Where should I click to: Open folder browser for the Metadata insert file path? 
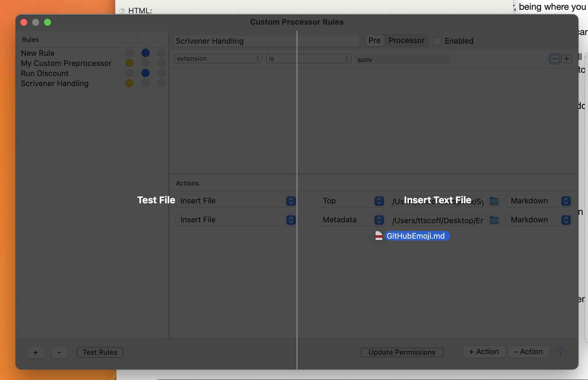point(494,220)
